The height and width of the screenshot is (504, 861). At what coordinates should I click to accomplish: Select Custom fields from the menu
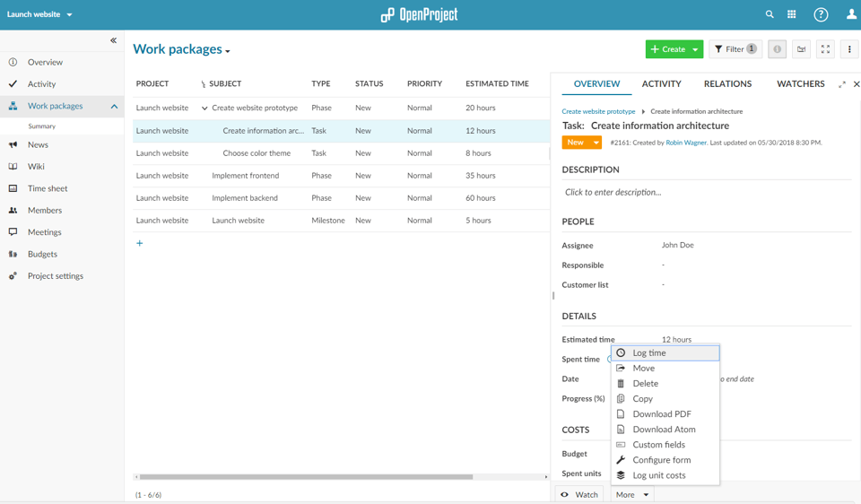coord(665,445)
